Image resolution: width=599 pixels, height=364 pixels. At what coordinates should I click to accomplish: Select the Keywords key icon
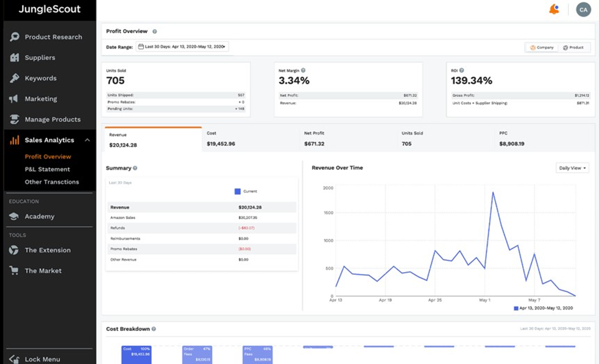pyautogui.click(x=14, y=78)
